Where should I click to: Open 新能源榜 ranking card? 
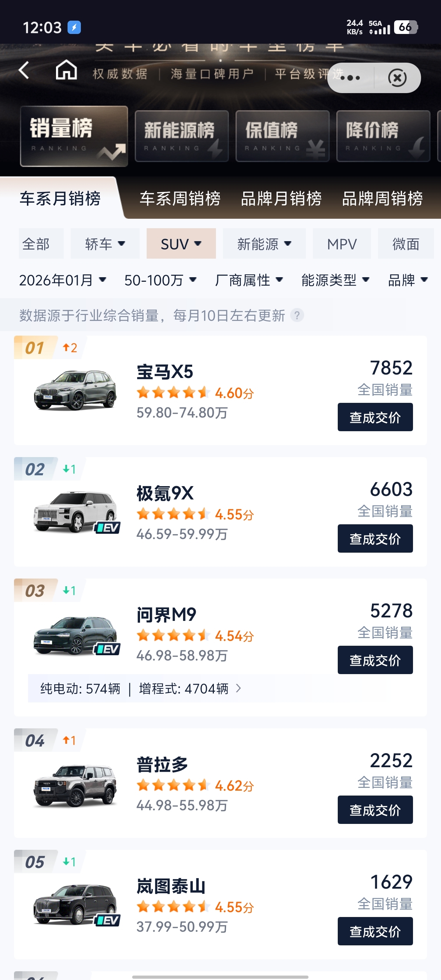click(x=182, y=136)
